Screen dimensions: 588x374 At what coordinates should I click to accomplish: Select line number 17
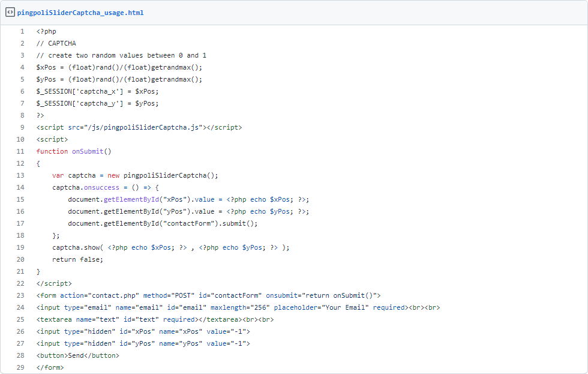click(20, 223)
